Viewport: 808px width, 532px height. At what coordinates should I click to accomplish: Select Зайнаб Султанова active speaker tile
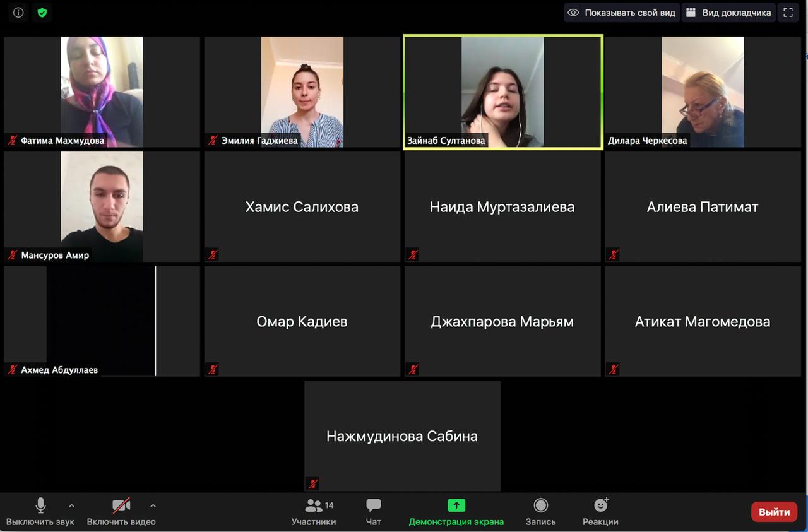coord(503,92)
